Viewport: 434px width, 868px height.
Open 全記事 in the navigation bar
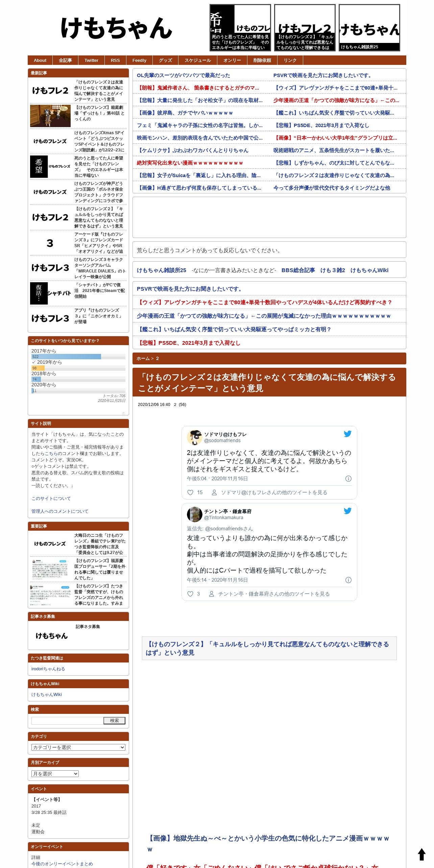pos(65,60)
